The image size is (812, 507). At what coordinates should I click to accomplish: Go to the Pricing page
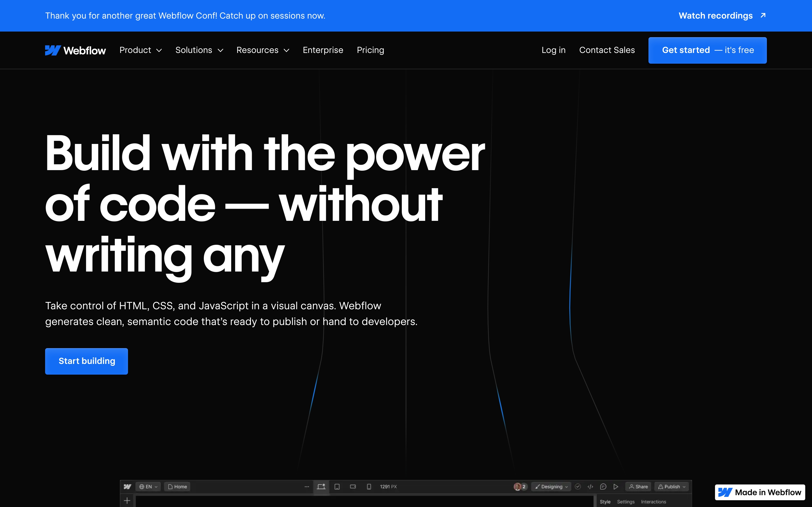370,50
